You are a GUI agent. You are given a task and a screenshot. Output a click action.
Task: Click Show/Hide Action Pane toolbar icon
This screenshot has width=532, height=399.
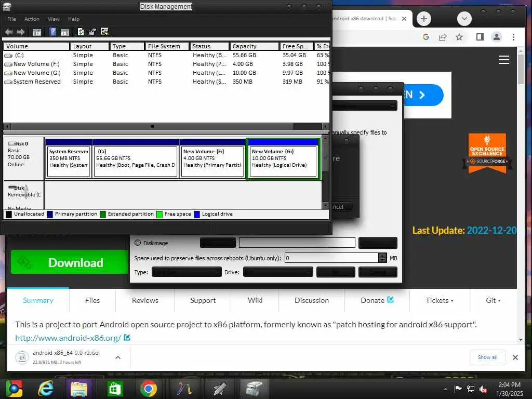click(64, 32)
